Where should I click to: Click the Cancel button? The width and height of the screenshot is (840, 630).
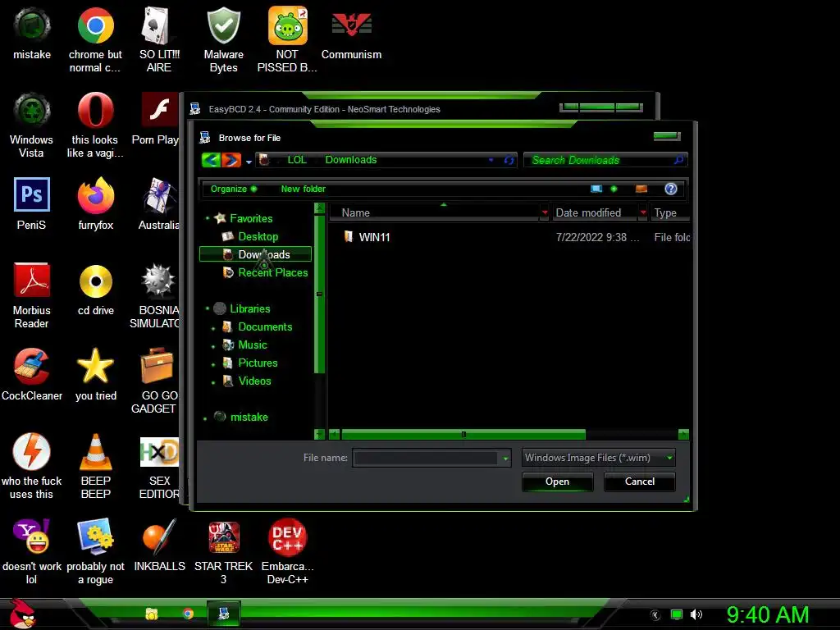pyautogui.click(x=640, y=481)
